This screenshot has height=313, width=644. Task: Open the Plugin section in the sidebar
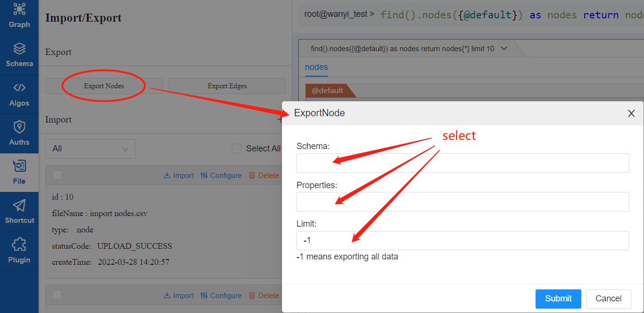pos(19,251)
